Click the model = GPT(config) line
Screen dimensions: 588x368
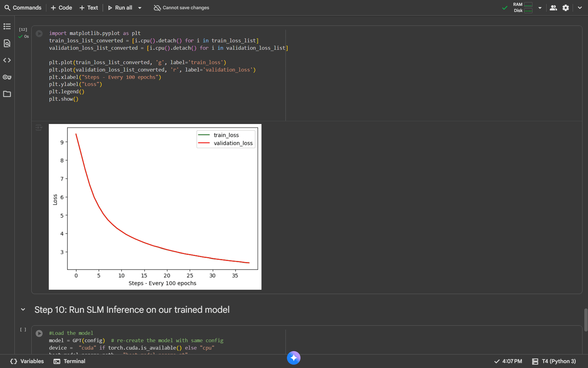[77, 340]
